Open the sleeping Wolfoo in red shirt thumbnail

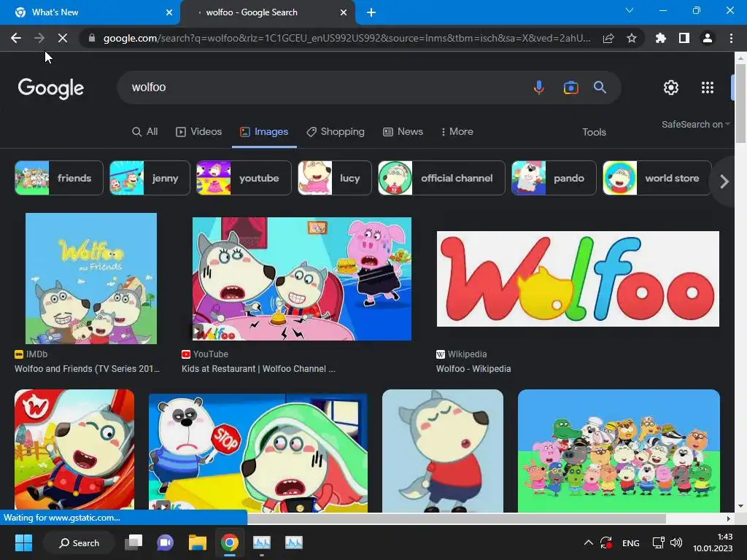pos(443,451)
